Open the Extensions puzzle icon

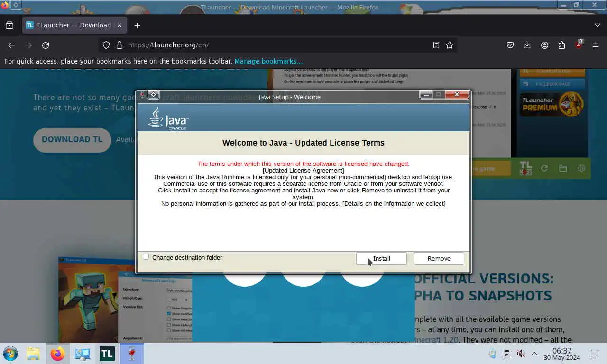pyautogui.click(x=561, y=45)
